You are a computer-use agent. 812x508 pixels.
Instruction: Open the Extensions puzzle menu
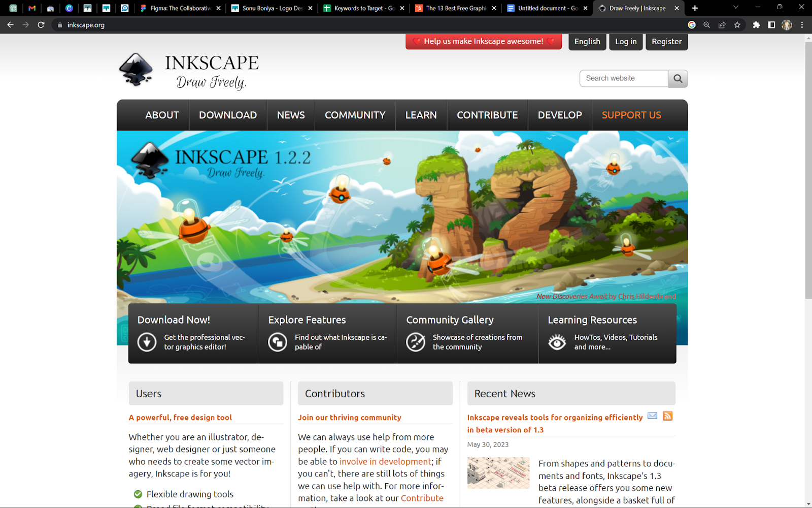[756, 25]
